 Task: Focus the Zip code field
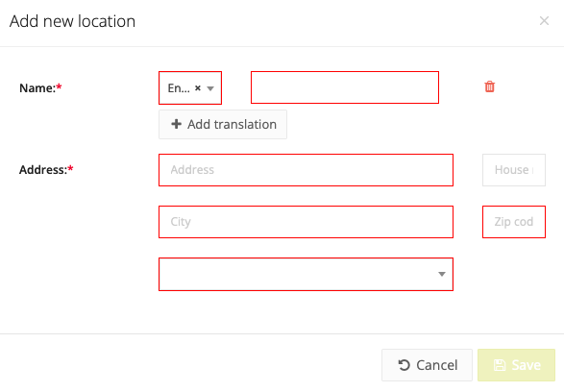(514, 222)
